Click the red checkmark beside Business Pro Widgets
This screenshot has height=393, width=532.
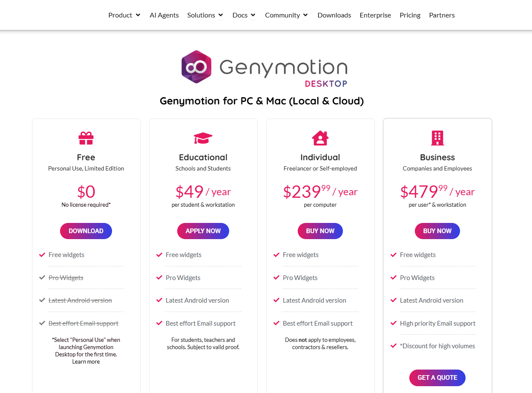pyautogui.click(x=394, y=277)
